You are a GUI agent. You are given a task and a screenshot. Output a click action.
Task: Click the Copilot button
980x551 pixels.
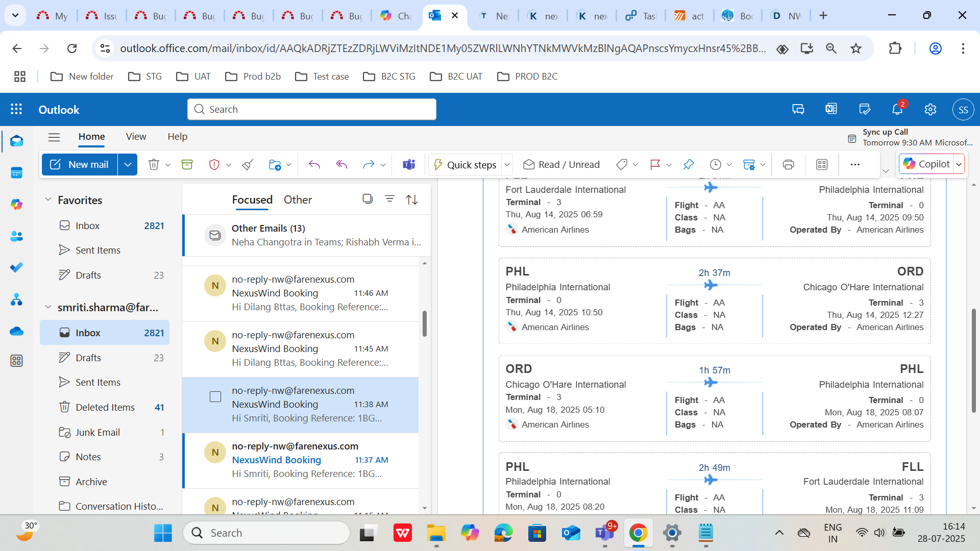coord(926,164)
